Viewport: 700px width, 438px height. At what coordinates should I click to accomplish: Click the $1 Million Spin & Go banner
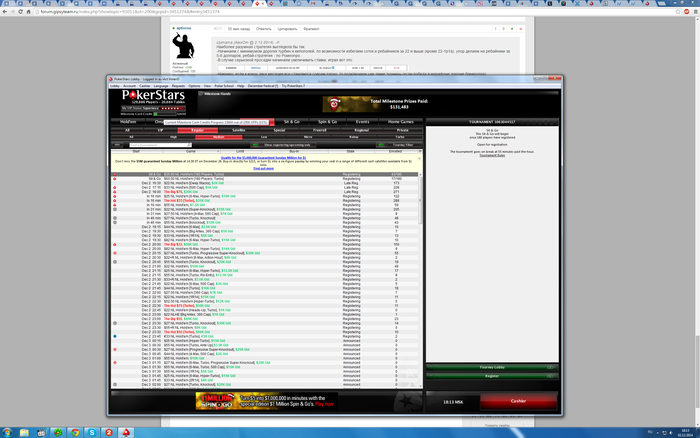(267, 401)
